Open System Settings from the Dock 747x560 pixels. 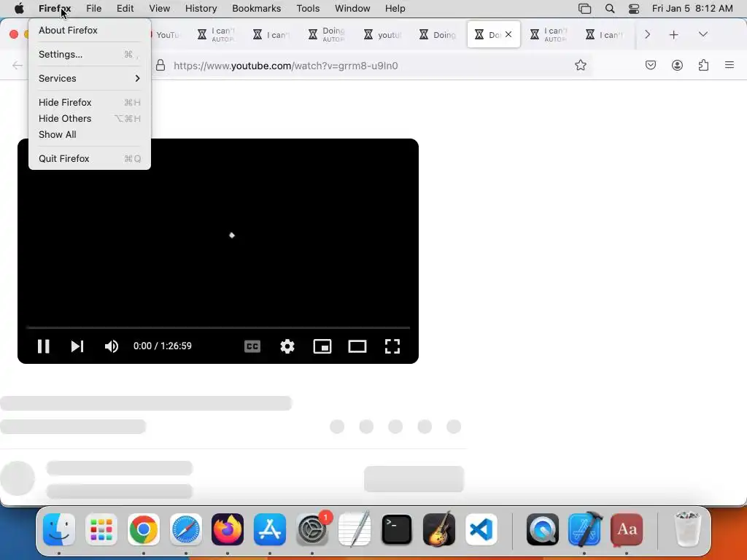(x=312, y=529)
